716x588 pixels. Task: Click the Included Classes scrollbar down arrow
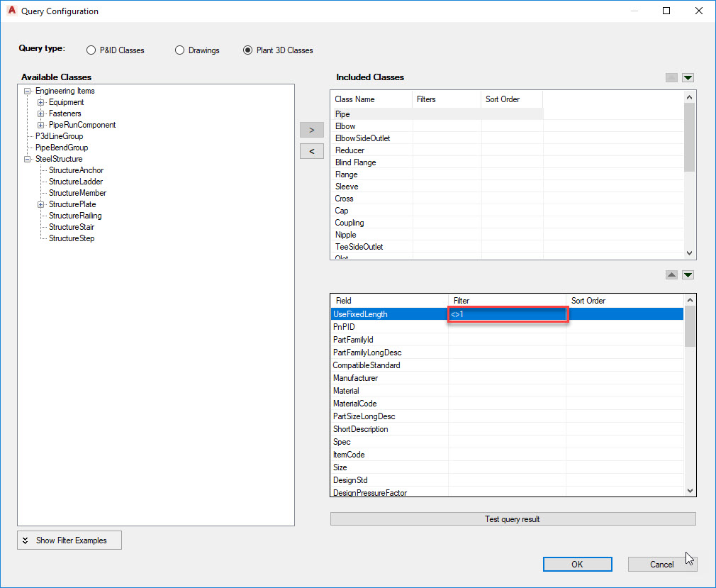688,253
